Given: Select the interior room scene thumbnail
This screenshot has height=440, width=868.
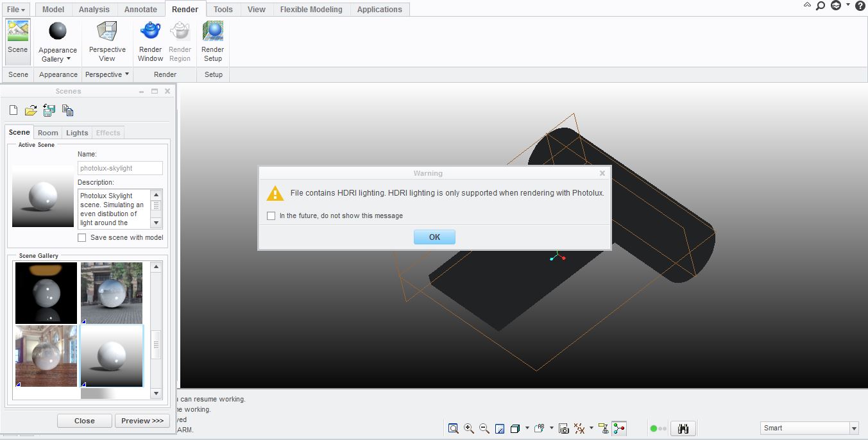Looking at the screenshot, I should 46,356.
